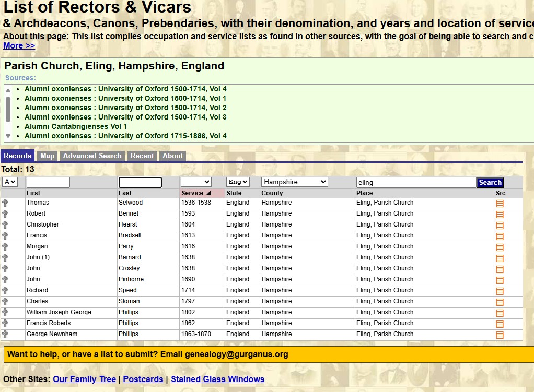Visit the Stained Glass Windows link

(217, 379)
